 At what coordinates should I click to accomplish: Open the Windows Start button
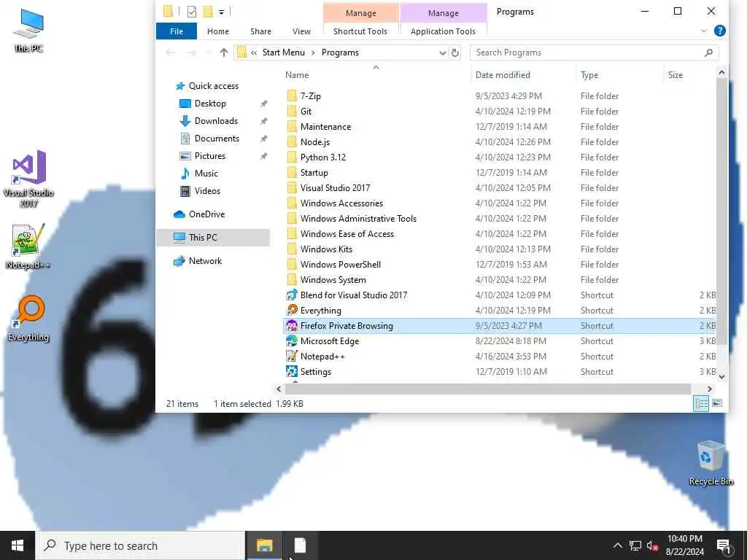click(18, 545)
